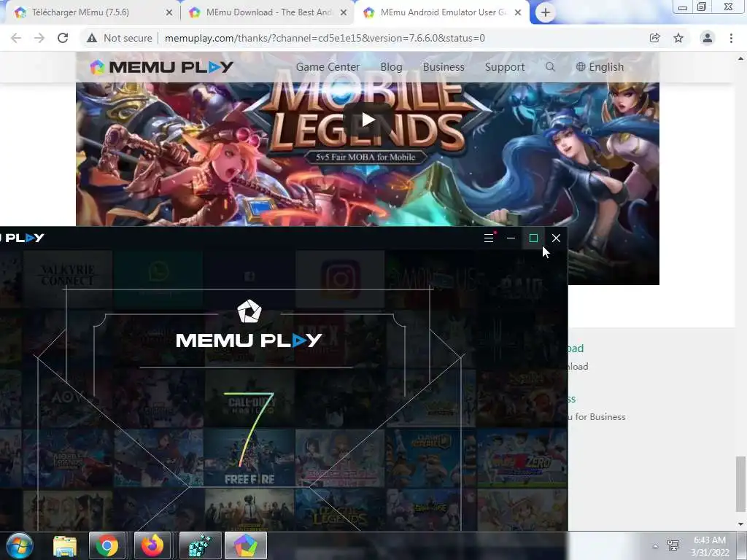Open the English language selector

pyautogui.click(x=600, y=67)
